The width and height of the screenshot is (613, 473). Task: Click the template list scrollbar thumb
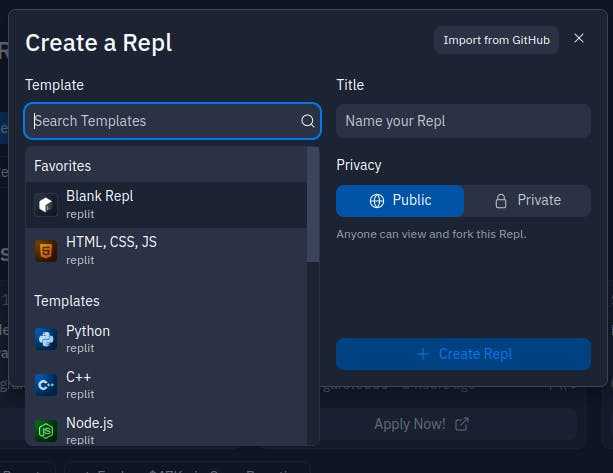tap(313, 204)
